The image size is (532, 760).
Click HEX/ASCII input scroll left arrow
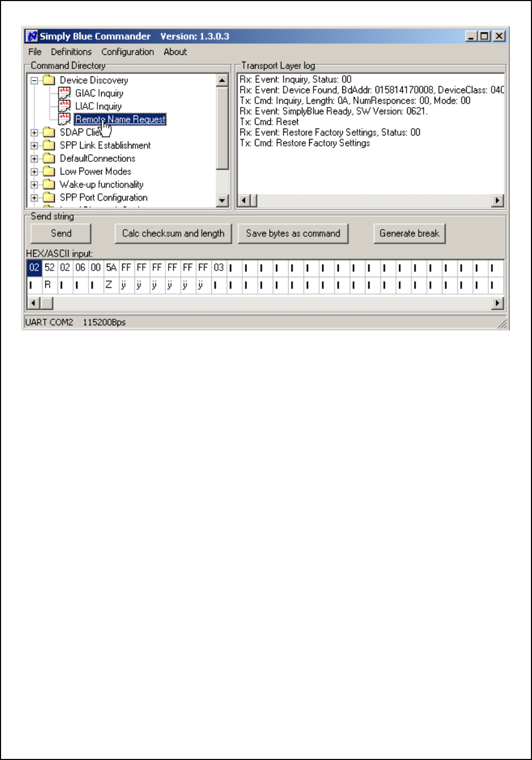pyautogui.click(x=33, y=303)
